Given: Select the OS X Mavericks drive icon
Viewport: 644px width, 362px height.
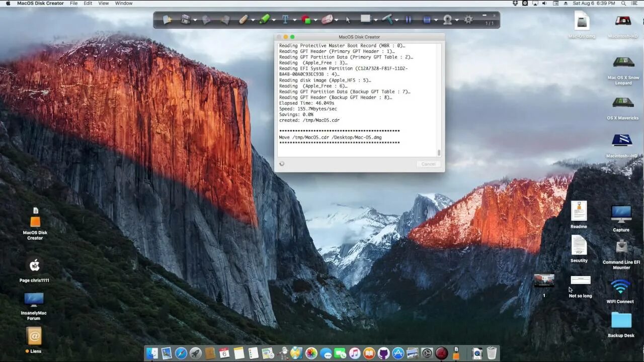Looking at the screenshot, I should [623, 107].
